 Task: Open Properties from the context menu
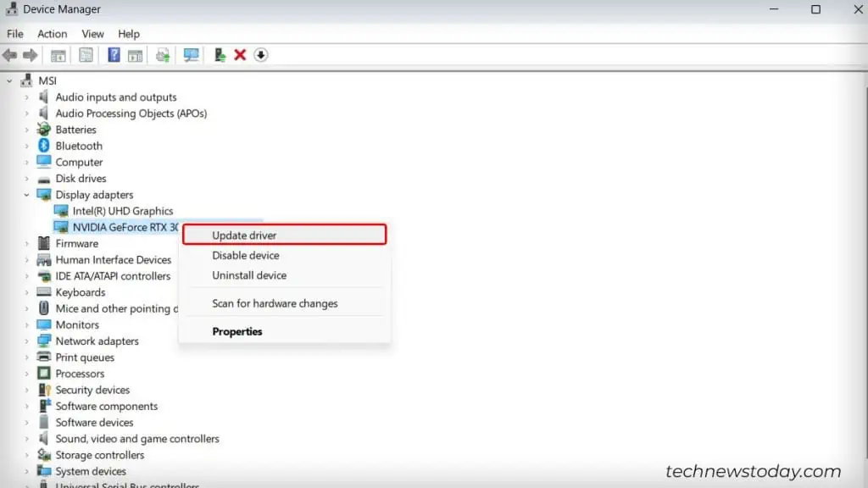pos(284,331)
